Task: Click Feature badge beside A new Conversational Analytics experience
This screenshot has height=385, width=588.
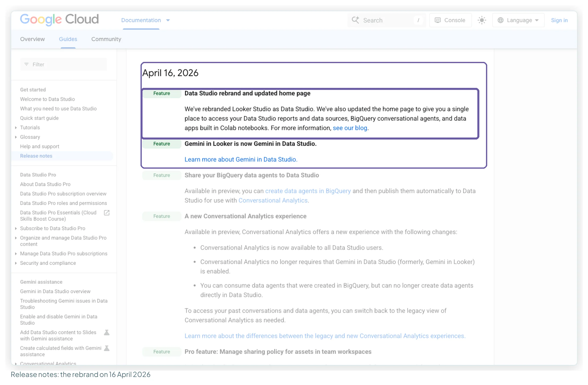Action: coord(161,216)
